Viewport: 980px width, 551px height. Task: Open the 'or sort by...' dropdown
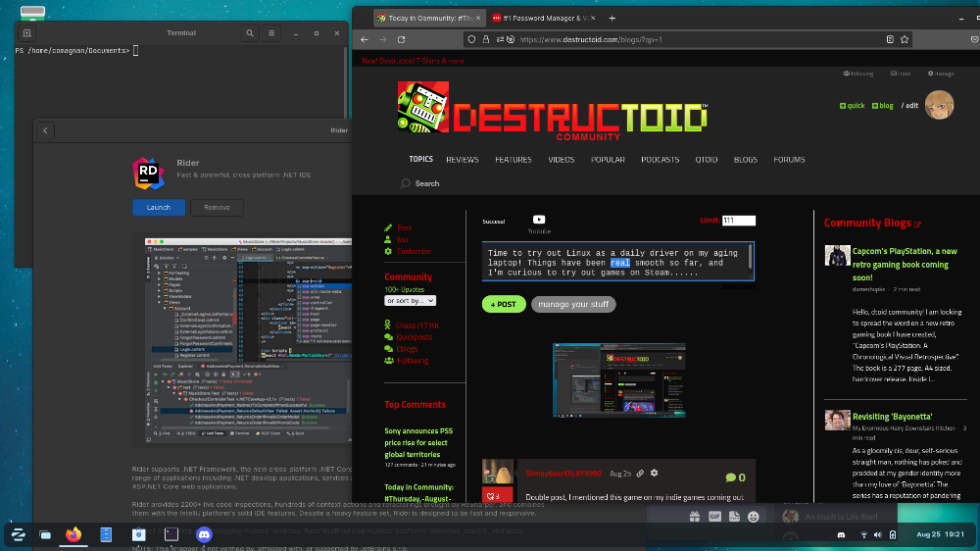[410, 301]
